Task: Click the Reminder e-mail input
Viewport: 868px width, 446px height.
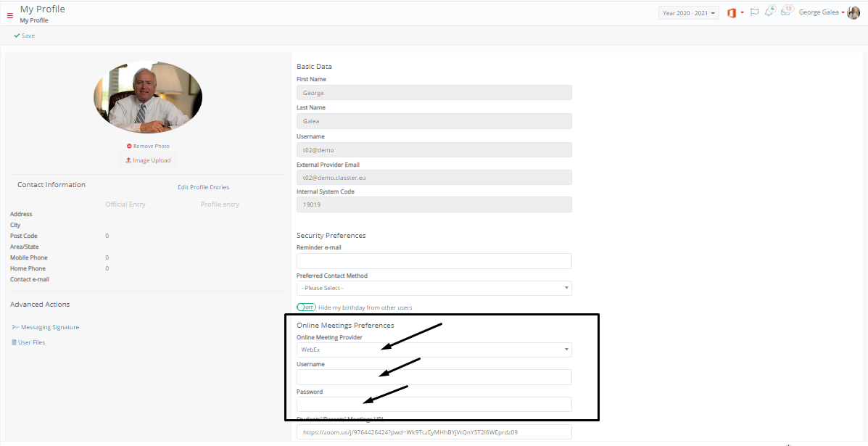Action: tap(434, 261)
